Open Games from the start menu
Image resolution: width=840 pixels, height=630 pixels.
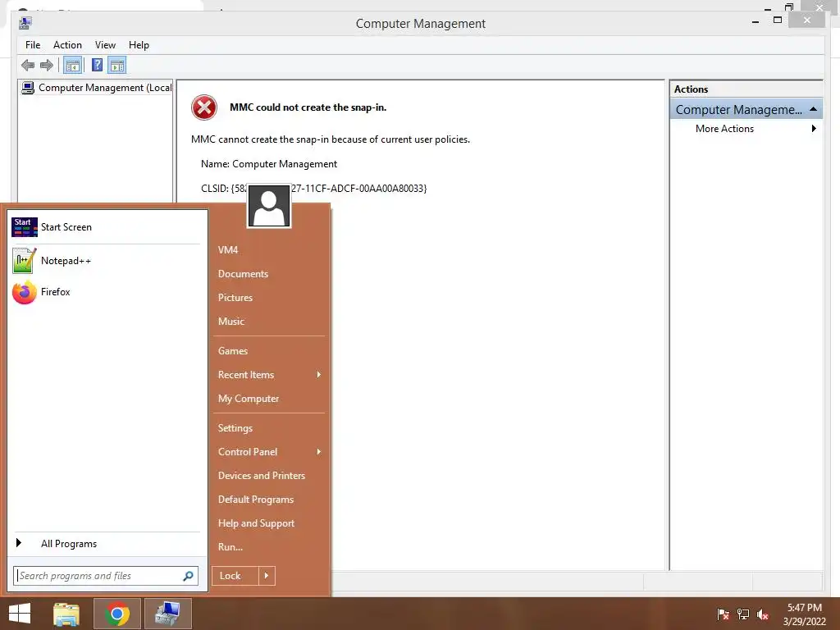pyautogui.click(x=269, y=351)
